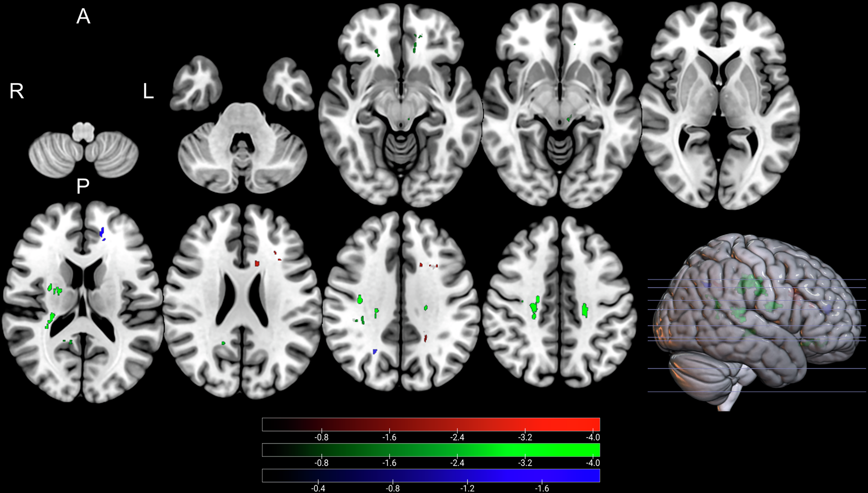The height and width of the screenshot is (493, 868).
Task: Select the -0.4 tick on blue colorbar
Action: pyautogui.click(x=318, y=488)
